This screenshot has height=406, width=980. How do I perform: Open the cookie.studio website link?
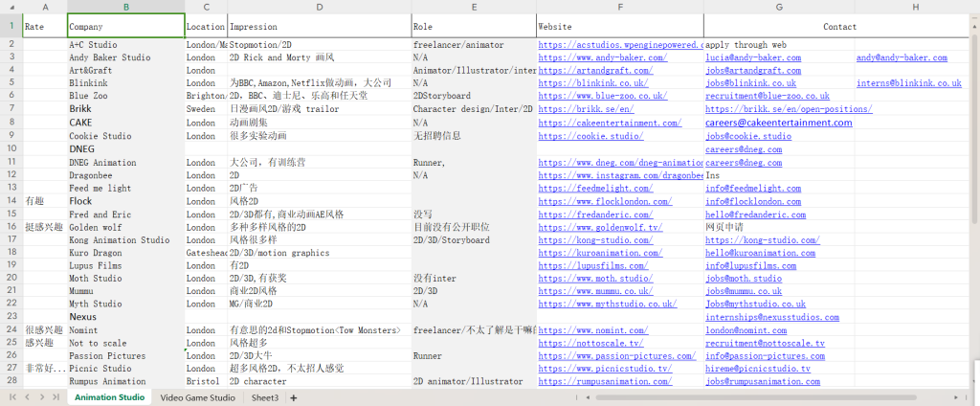click(x=590, y=136)
